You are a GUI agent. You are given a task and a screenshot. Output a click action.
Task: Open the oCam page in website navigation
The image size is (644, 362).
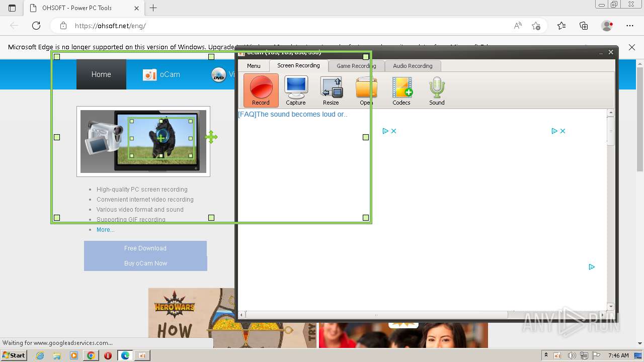click(162, 74)
